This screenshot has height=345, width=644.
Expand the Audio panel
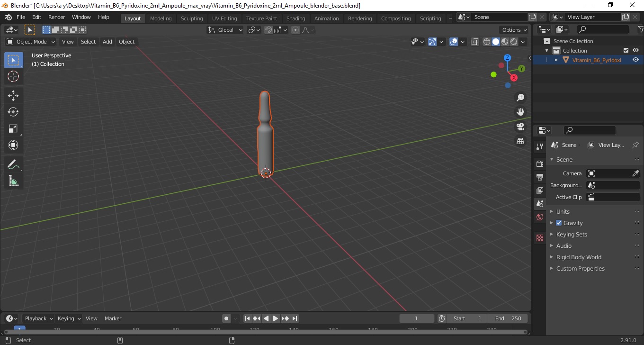point(563,245)
